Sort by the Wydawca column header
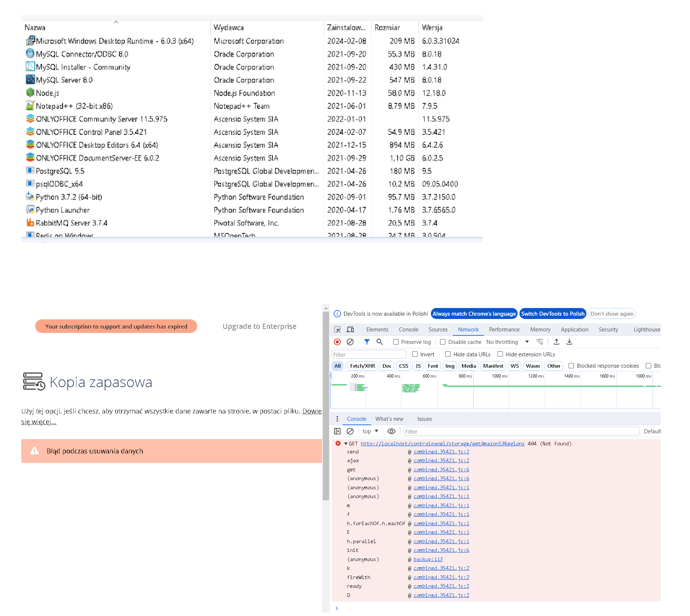 [267, 27]
